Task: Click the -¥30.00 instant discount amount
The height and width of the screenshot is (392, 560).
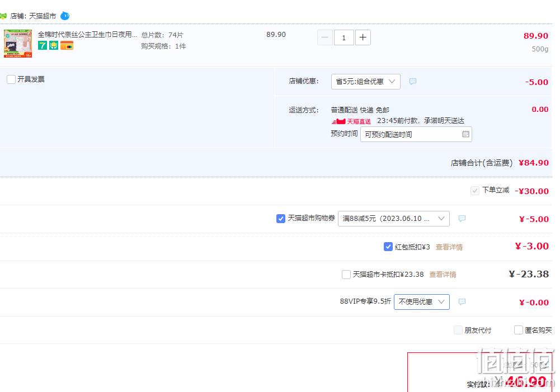Action: [x=532, y=191]
